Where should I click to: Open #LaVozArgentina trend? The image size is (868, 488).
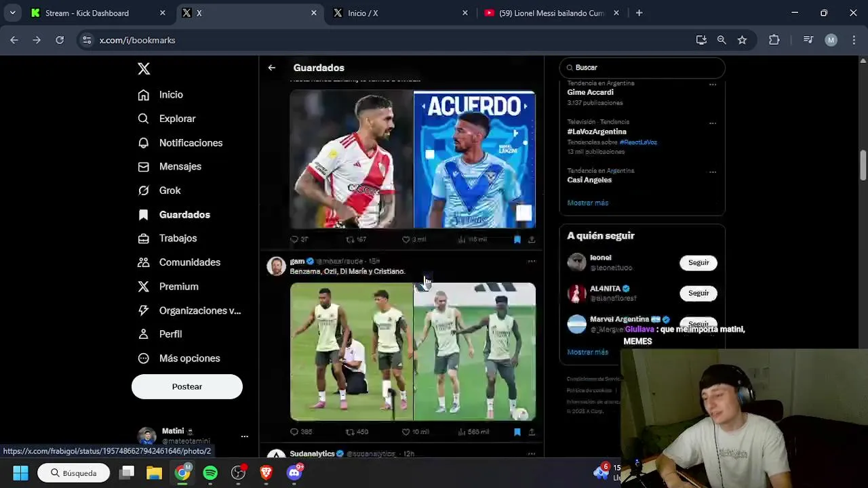[597, 131]
